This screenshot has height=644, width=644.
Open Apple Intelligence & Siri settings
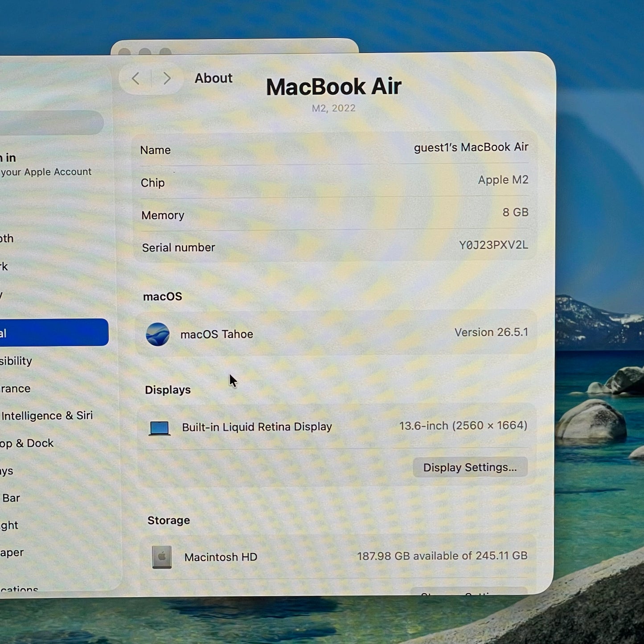[x=46, y=416]
